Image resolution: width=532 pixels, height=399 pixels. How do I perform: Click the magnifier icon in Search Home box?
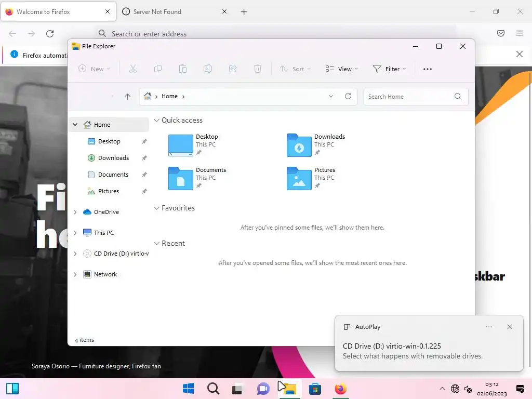click(x=458, y=96)
